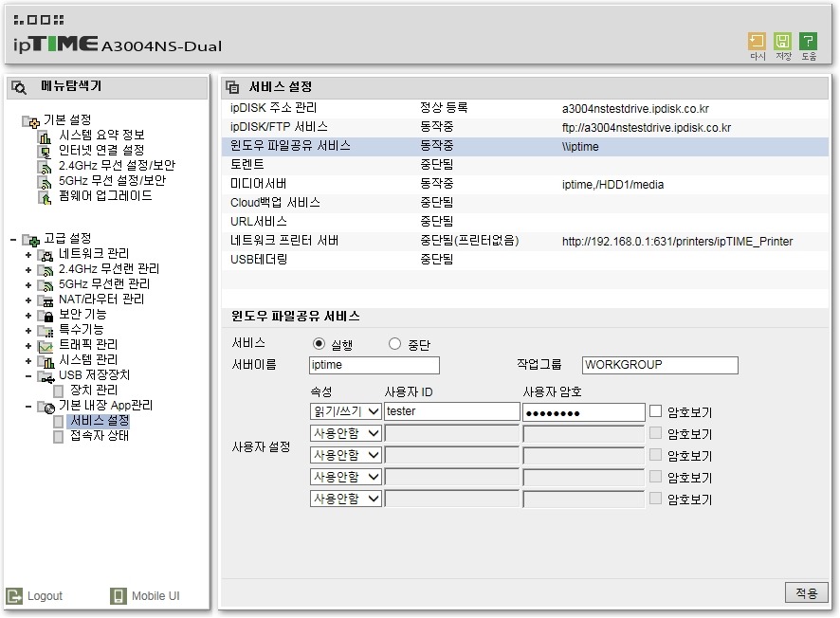Viewport: 840px width, 618px height.
Task: Click the 5GHz 무선 설정/보안 icon
Action: [45, 183]
